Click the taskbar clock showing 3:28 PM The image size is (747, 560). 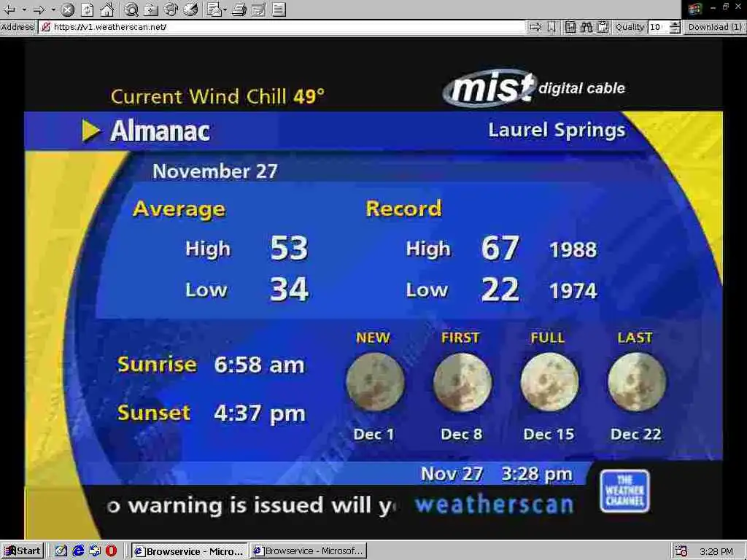click(x=716, y=551)
